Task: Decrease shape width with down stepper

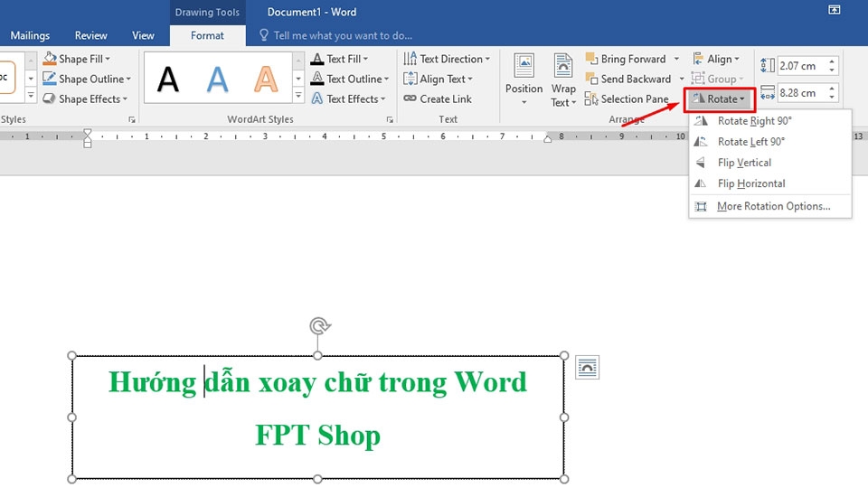Action: point(832,98)
